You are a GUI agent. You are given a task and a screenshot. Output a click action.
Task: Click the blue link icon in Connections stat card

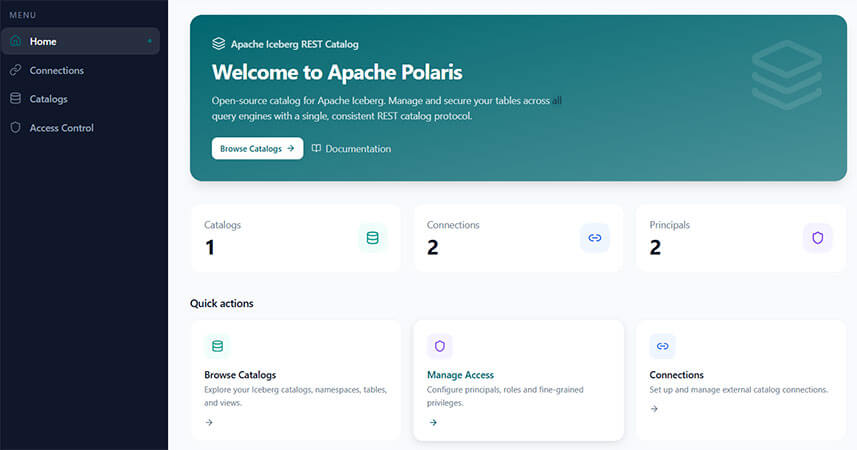(595, 238)
